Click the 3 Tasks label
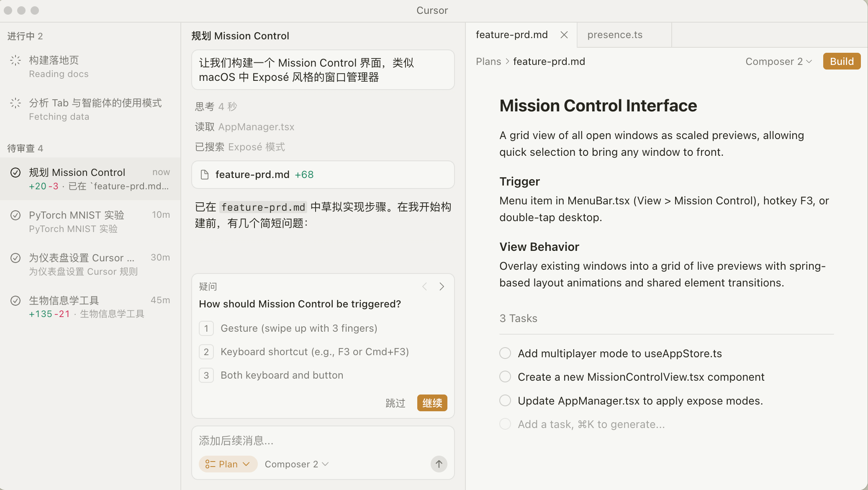Viewport: 868px width, 490px height. [518, 318]
